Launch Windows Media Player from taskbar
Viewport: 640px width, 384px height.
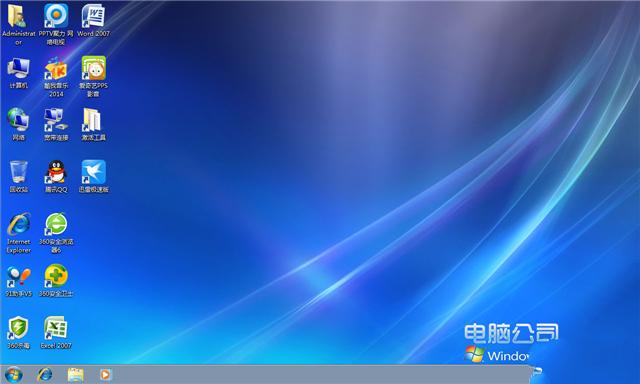coord(105,374)
